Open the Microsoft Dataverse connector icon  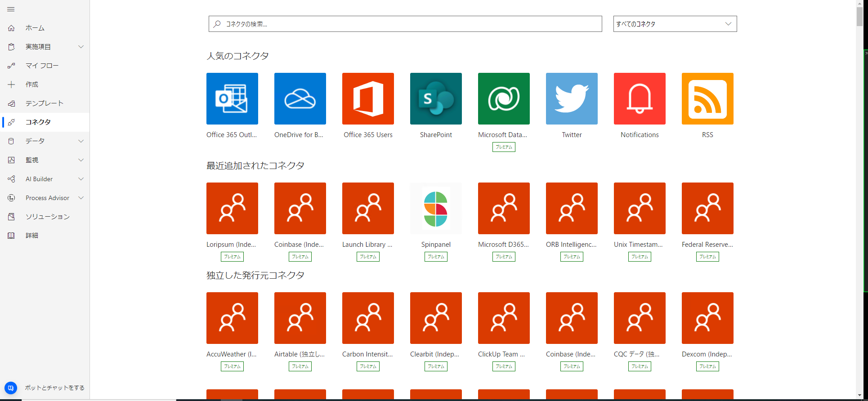coord(504,98)
